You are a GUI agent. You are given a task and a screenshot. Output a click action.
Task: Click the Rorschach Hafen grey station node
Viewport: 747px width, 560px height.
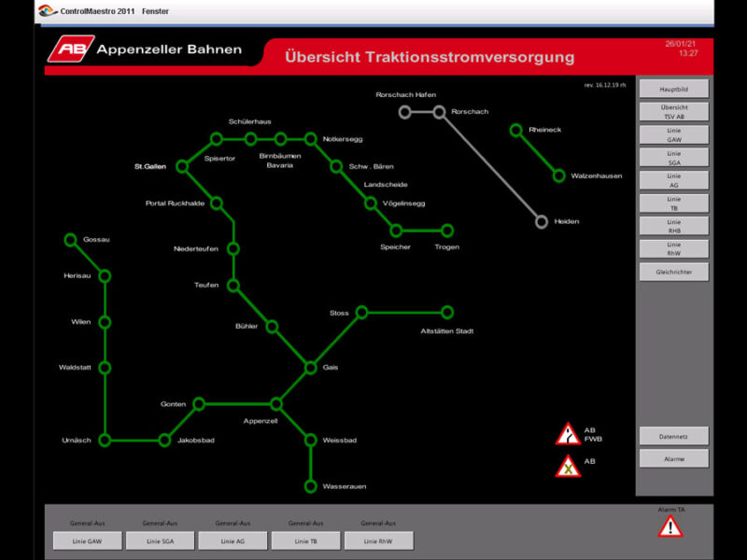pyautogui.click(x=404, y=112)
